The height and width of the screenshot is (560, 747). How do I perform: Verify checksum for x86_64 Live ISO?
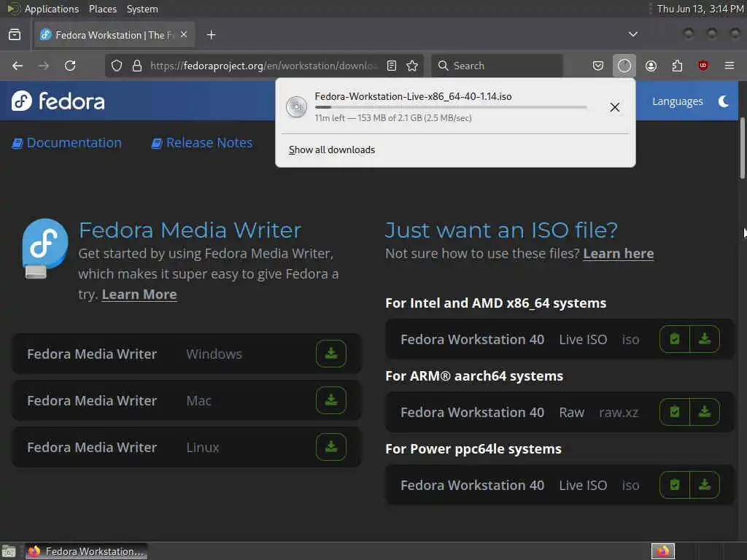(675, 339)
